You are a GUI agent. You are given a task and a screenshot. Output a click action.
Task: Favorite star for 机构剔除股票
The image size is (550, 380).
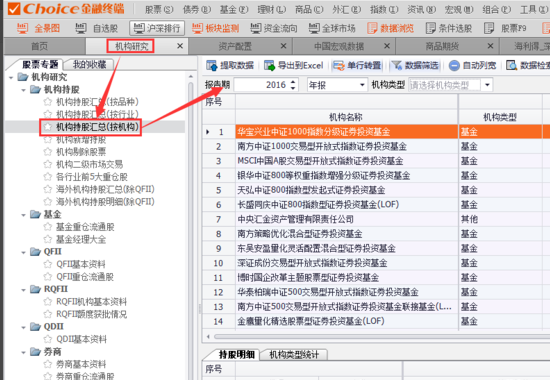click(x=48, y=152)
